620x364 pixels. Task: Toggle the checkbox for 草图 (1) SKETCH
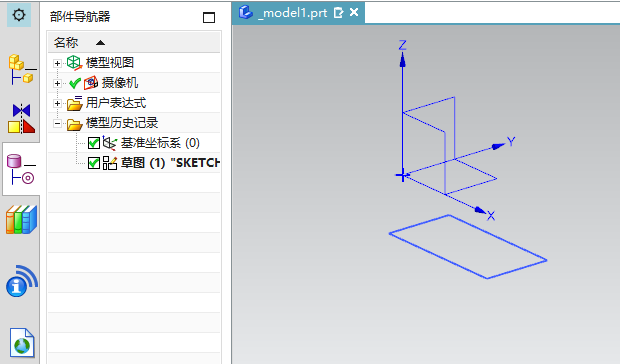pos(94,163)
